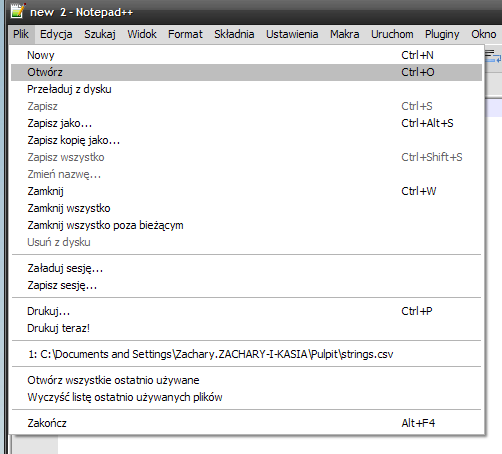
Task: Select Zapisz jako… from the menu
Action: click(x=246, y=123)
